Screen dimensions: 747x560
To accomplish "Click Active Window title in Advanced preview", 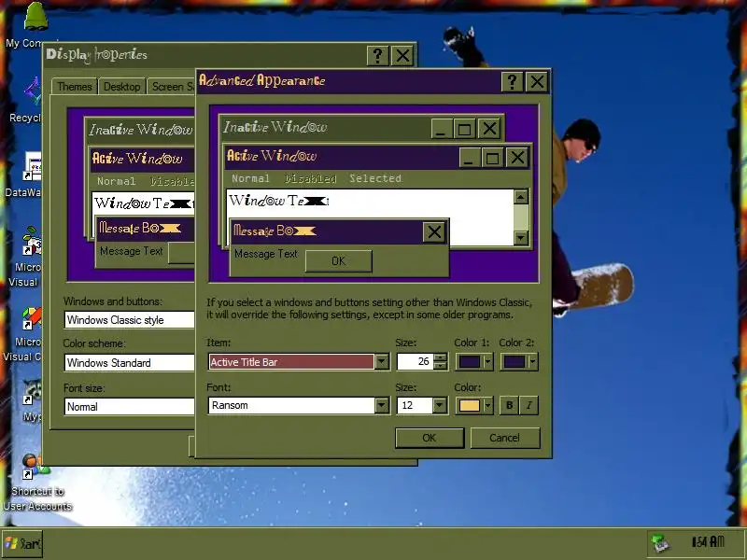I will 272,156.
